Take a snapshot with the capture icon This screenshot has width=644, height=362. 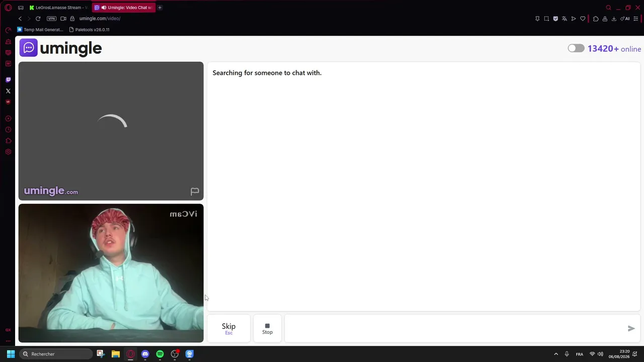click(546, 19)
